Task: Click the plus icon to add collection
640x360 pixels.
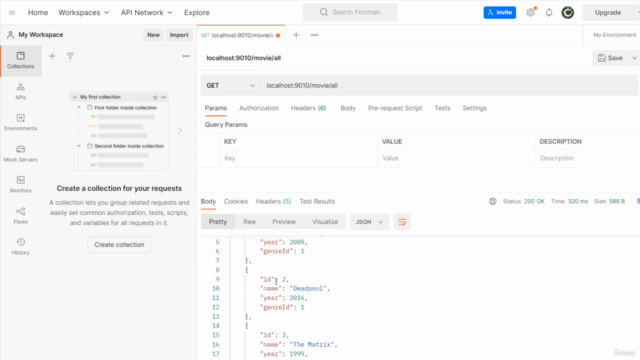Action: (52, 56)
